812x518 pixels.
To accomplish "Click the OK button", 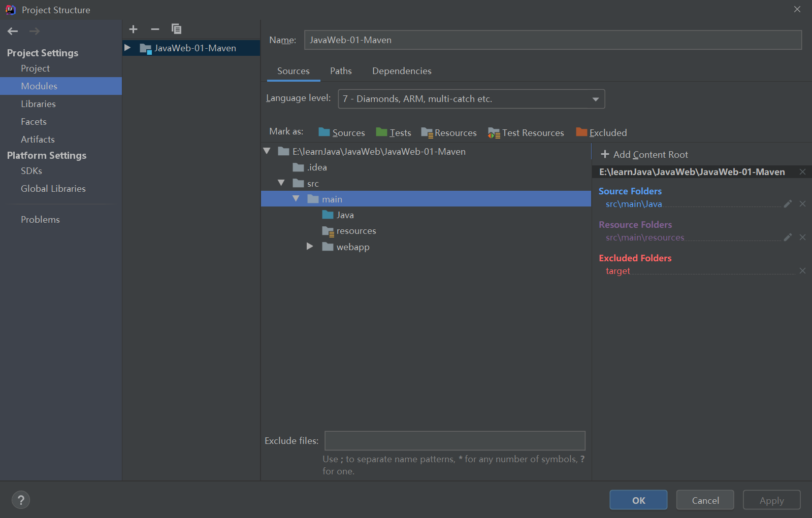I will tap(638, 500).
